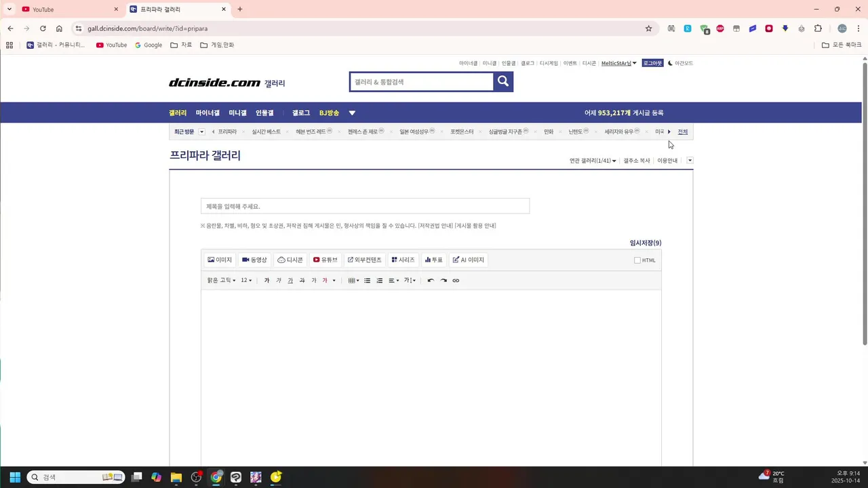The height and width of the screenshot is (488, 868).
Task: Insert a 유튜브 YouTube video
Action: (325, 260)
